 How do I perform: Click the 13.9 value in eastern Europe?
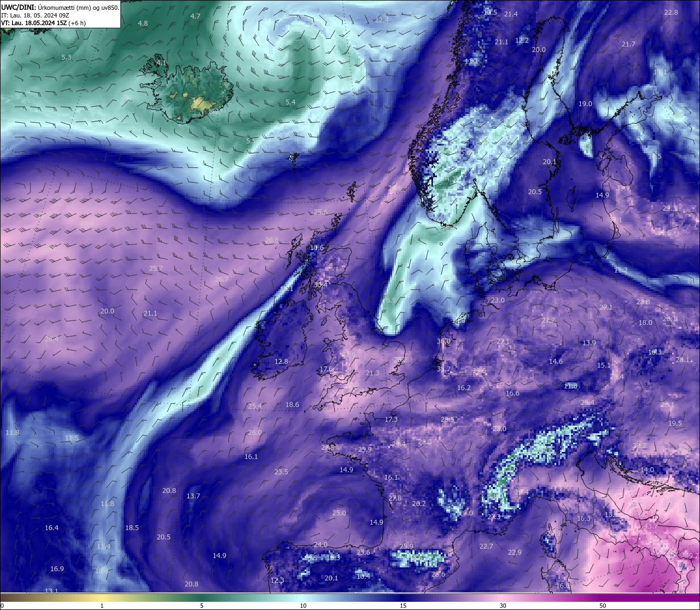tap(589, 343)
